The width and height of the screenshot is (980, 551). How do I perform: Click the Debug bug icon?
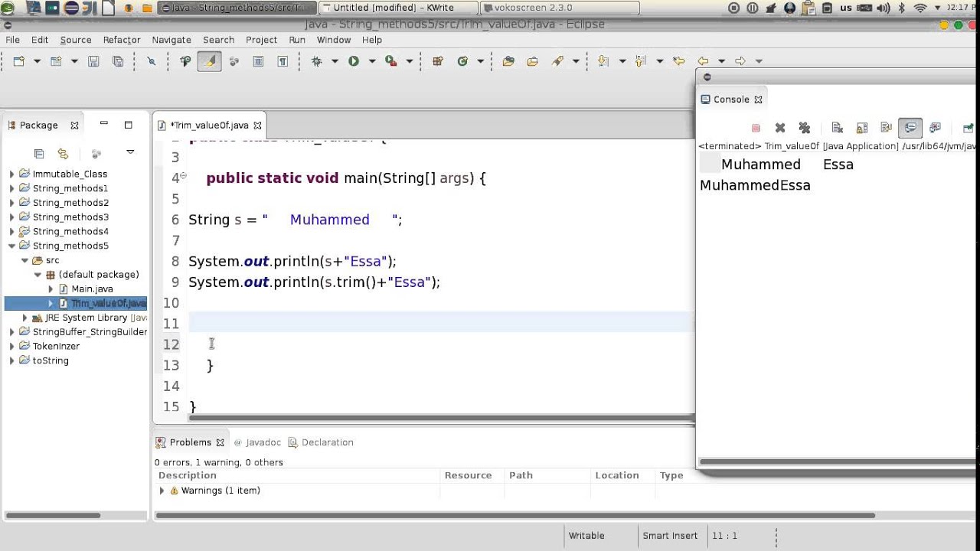316,61
